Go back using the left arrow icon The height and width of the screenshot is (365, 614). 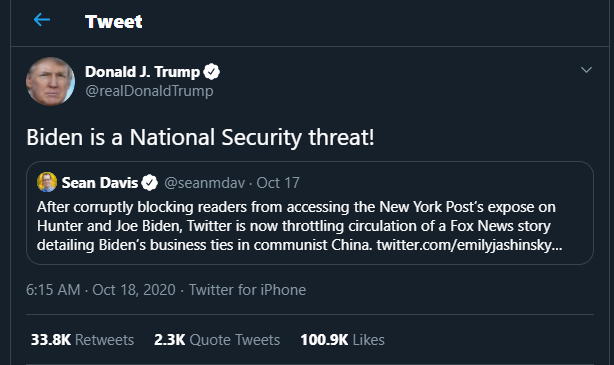(42, 20)
